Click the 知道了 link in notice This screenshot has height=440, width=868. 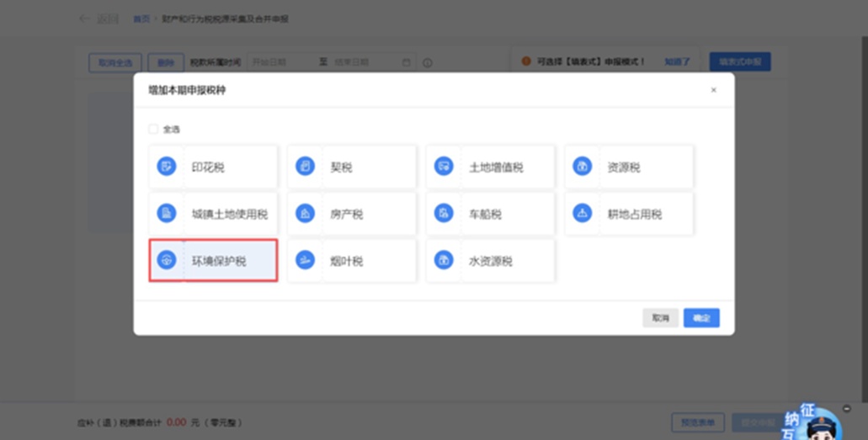677,61
